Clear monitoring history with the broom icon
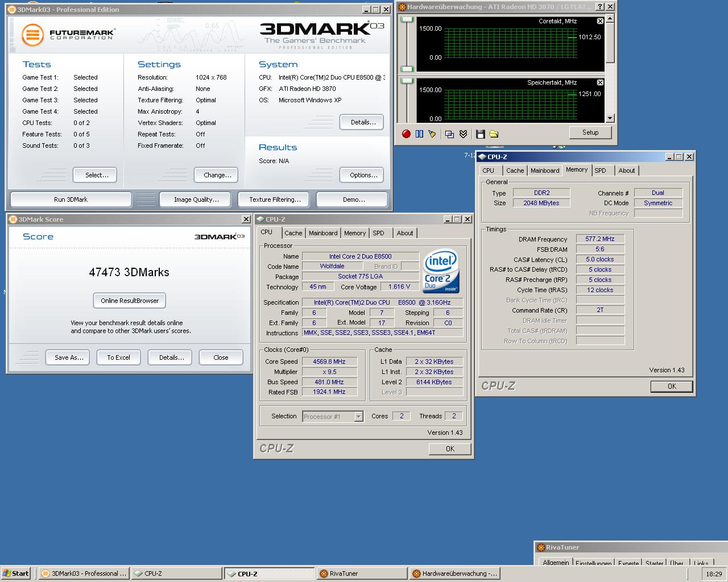The image size is (728, 582). (432, 134)
